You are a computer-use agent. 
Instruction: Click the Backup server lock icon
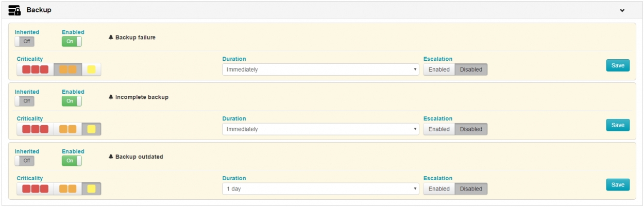14,10
